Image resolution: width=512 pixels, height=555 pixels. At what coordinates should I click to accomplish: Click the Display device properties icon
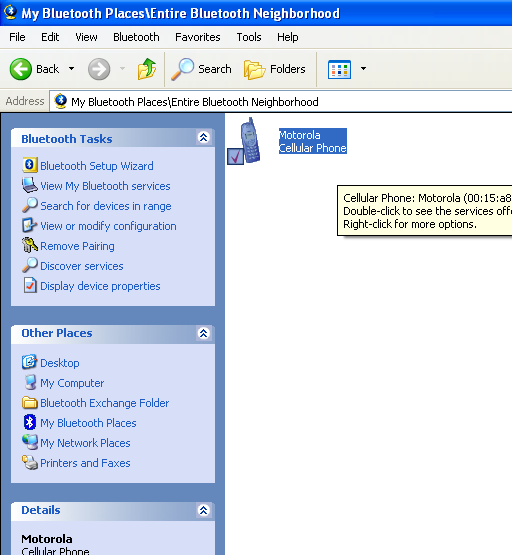[30, 285]
